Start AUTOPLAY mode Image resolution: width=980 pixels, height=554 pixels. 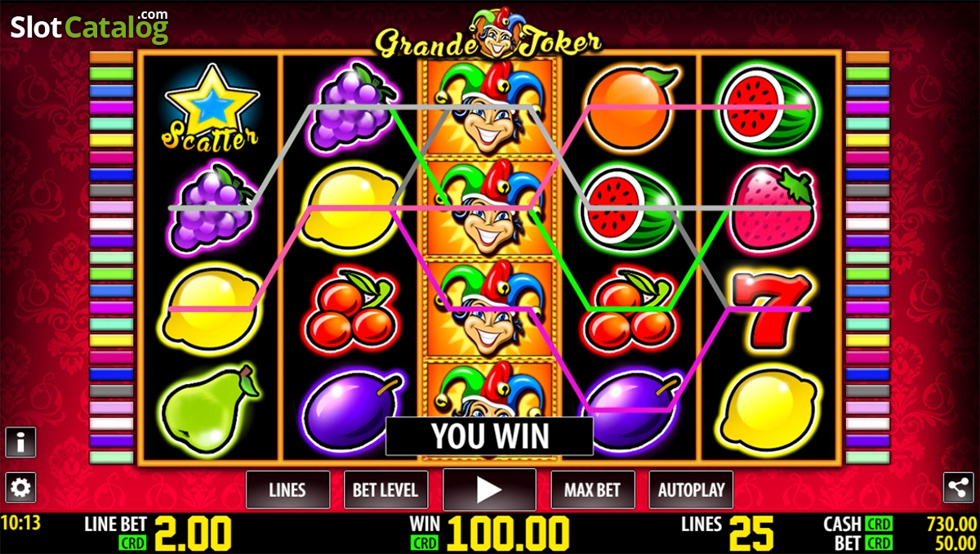point(691,489)
